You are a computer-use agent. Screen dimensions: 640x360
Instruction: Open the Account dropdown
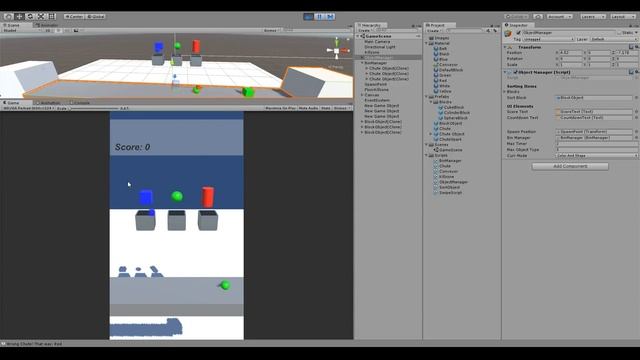(560, 16)
